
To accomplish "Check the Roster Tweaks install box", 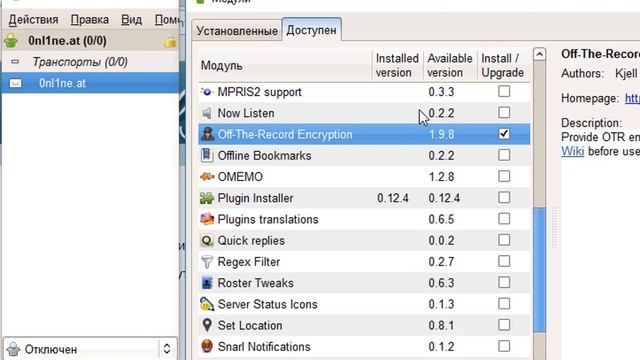I will click(x=504, y=282).
